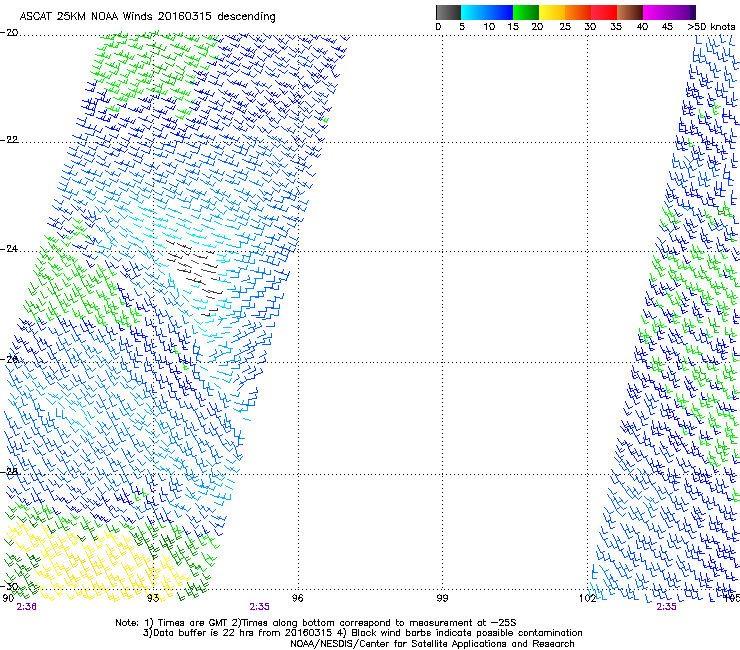Click the purple '2:38' swath time label
740x650 pixels.
[26, 607]
